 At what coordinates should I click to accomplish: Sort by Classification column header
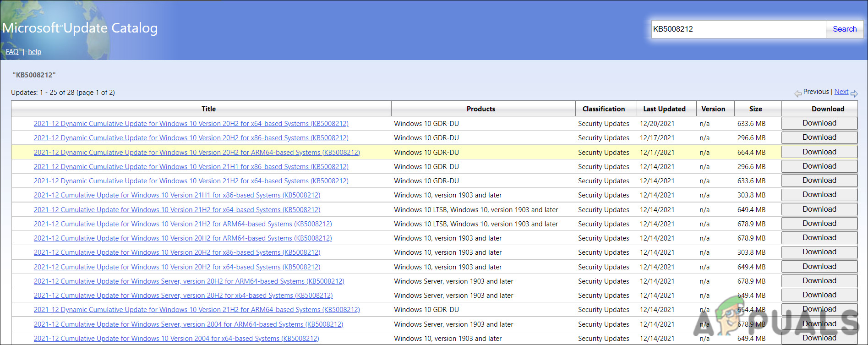(x=603, y=109)
